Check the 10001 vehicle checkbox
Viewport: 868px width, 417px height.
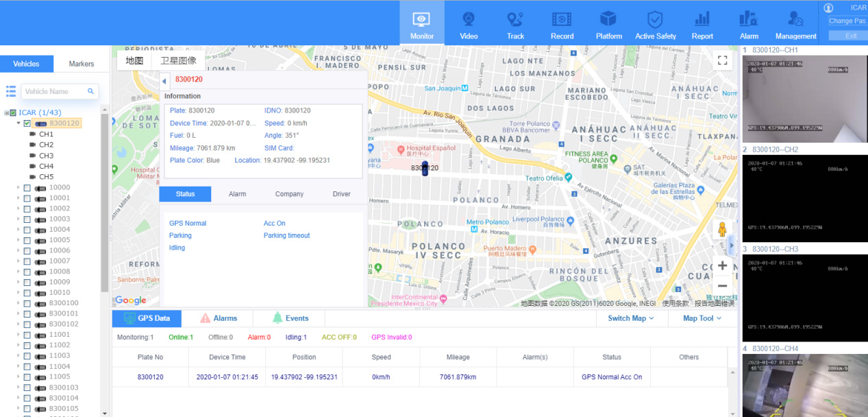click(27, 198)
